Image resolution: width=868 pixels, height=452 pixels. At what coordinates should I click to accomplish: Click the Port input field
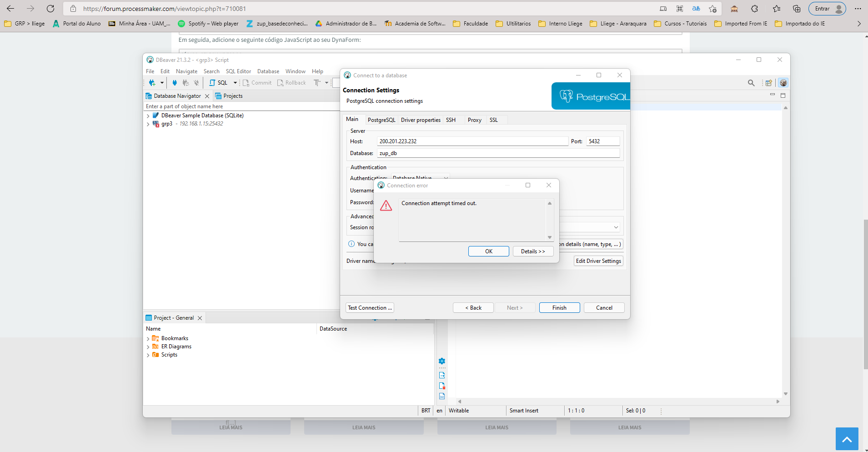click(x=602, y=141)
